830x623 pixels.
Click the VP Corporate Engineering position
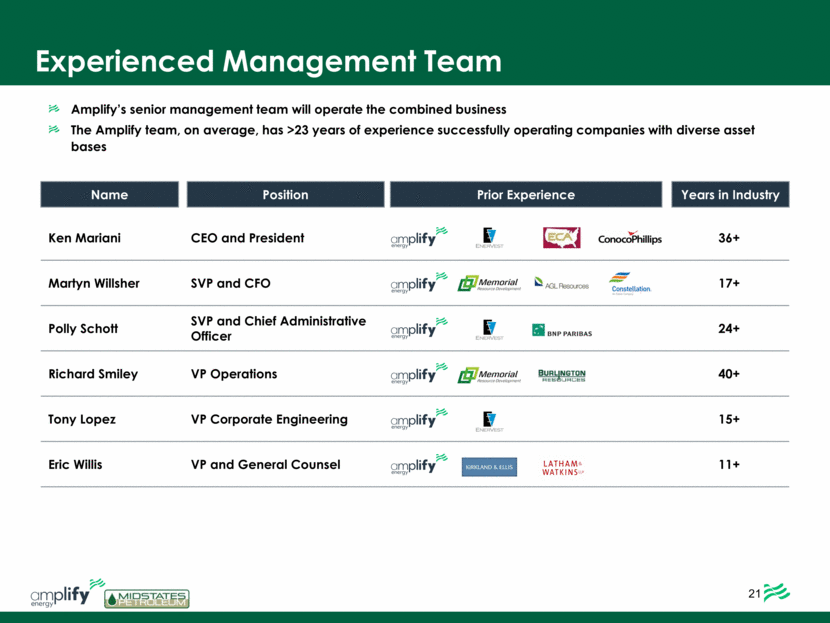269,419
